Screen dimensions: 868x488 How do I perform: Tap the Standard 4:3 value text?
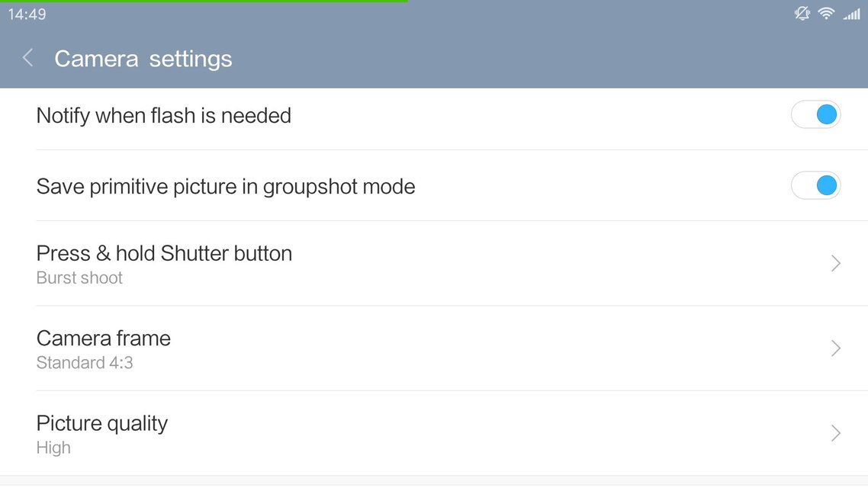tap(85, 363)
